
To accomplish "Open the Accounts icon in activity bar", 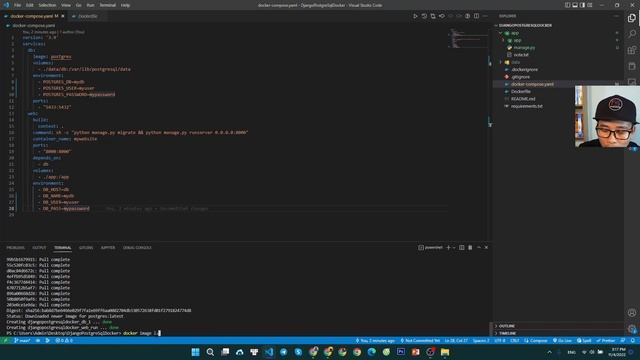I will point(632,313).
